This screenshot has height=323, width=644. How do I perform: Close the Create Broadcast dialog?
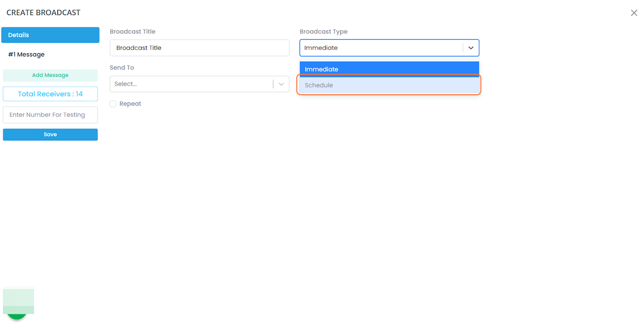pyautogui.click(x=634, y=13)
